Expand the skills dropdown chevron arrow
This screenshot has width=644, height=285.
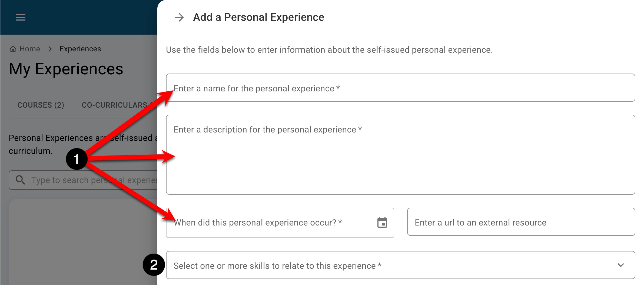click(x=620, y=265)
